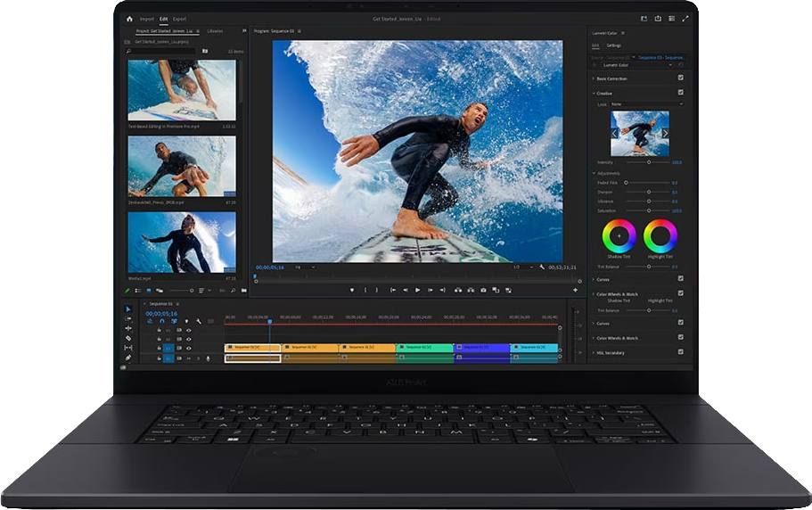Select Text-Based Editing in Premiere Pro.mp4 thumbnail
The width and height of the screenshot is (812, 510).
point(182,90)
